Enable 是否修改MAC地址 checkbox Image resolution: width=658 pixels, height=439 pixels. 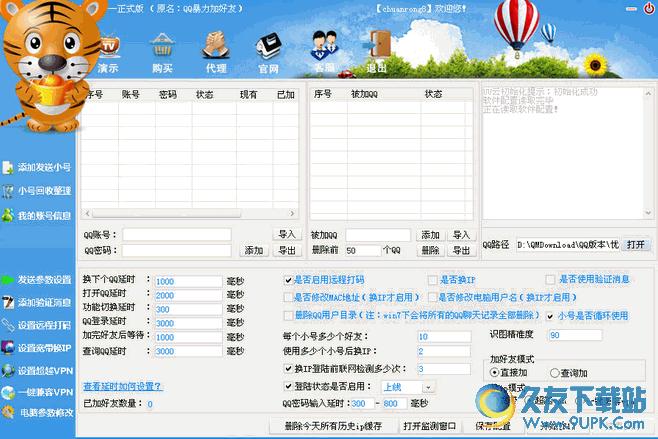click(288, 298)
